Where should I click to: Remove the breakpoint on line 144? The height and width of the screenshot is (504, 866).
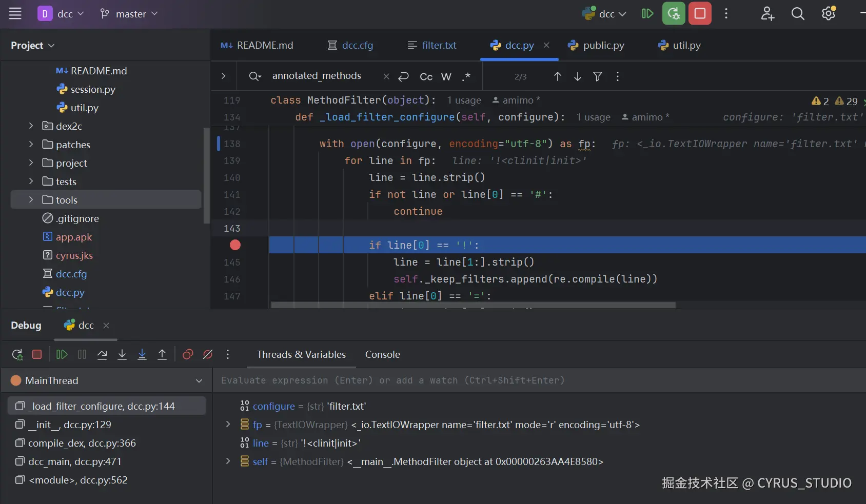pyautogui.click(x=235, y=245)
